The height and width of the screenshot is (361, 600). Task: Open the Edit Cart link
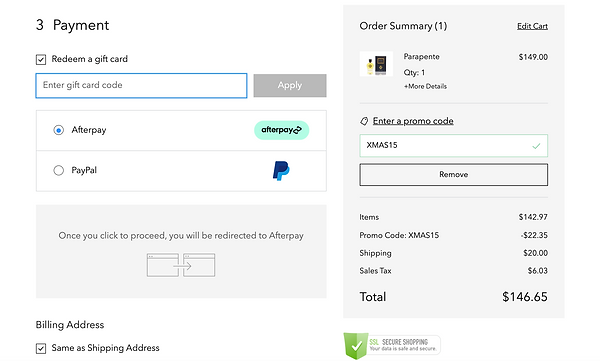(x=532, y=26)
